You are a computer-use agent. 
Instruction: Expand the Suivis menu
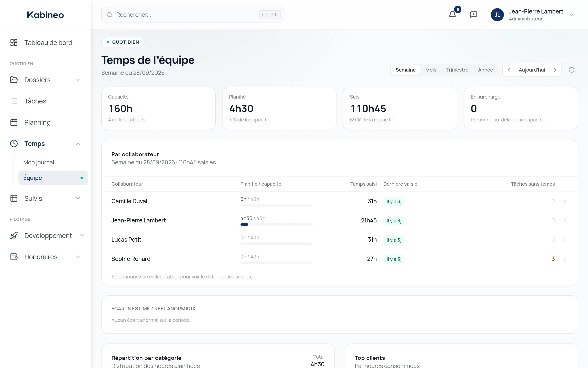point(46,198)
